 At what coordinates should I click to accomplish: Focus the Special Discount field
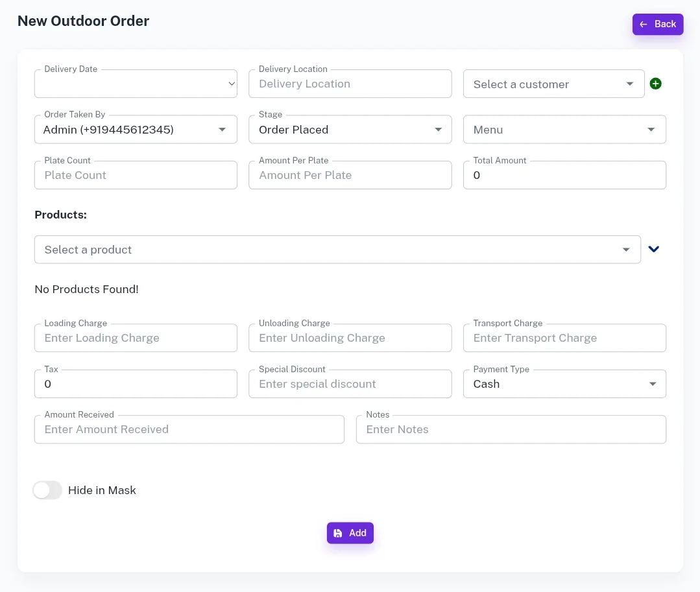pos(350,384)
